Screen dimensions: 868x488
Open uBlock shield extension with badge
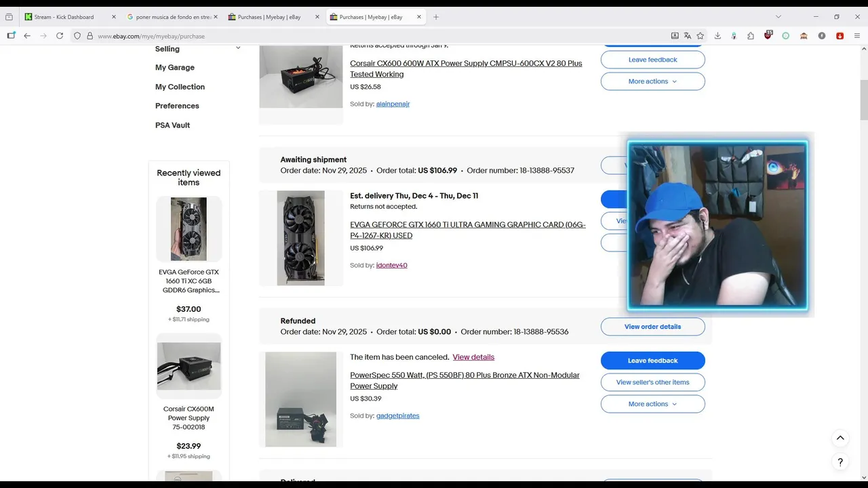point(768,35)
